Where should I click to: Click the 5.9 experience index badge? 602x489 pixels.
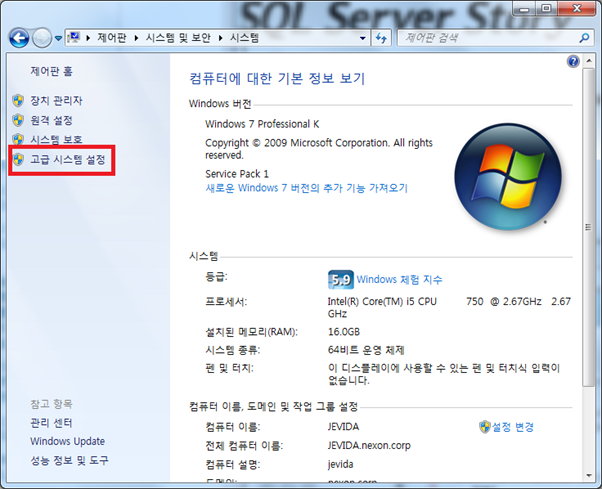click(x=341, y=279)
